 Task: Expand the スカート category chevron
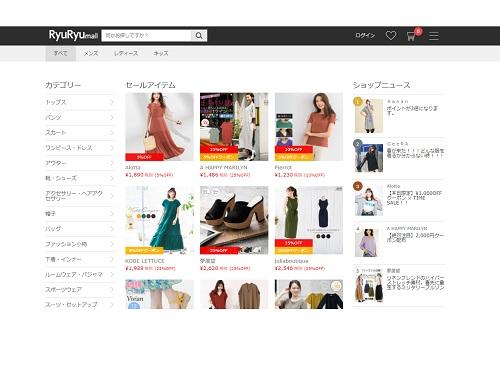(112, 133)
